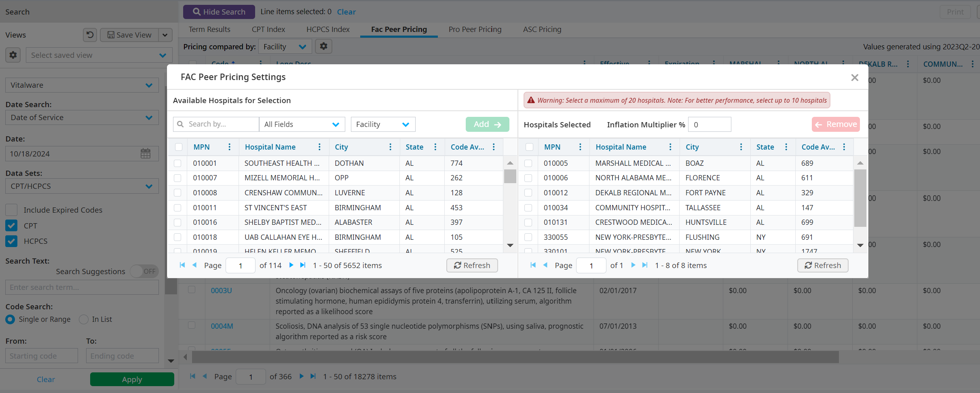The width and height of the screenshot is (980, 393).
Task: Open MPN column menu in Available Hospitals
Action: (229, 147)
